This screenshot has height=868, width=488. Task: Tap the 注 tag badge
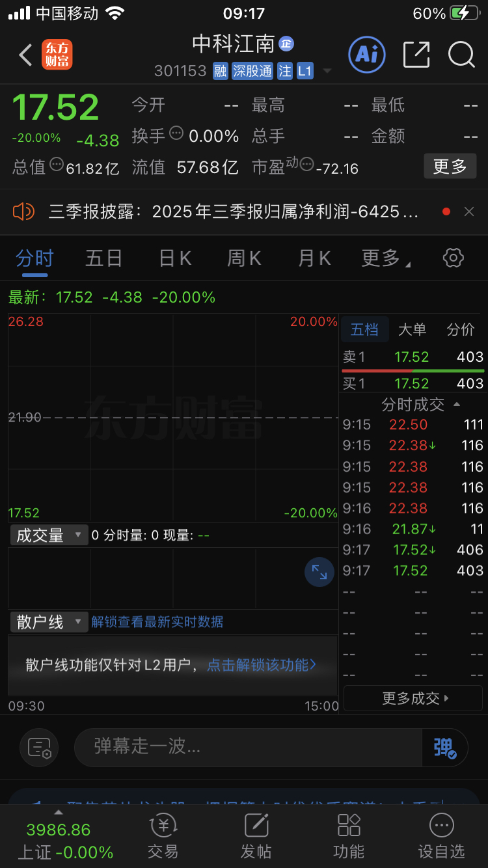285,71
